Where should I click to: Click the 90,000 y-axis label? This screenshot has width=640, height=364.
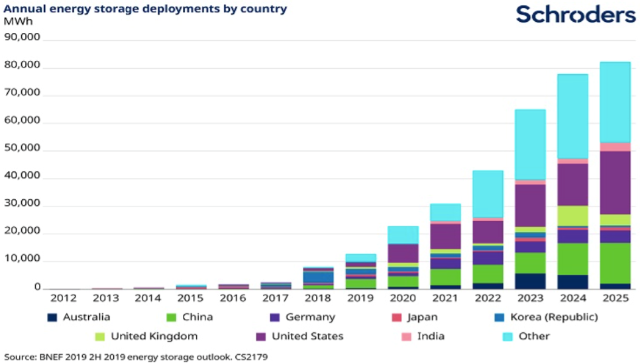tap(22, 37)
